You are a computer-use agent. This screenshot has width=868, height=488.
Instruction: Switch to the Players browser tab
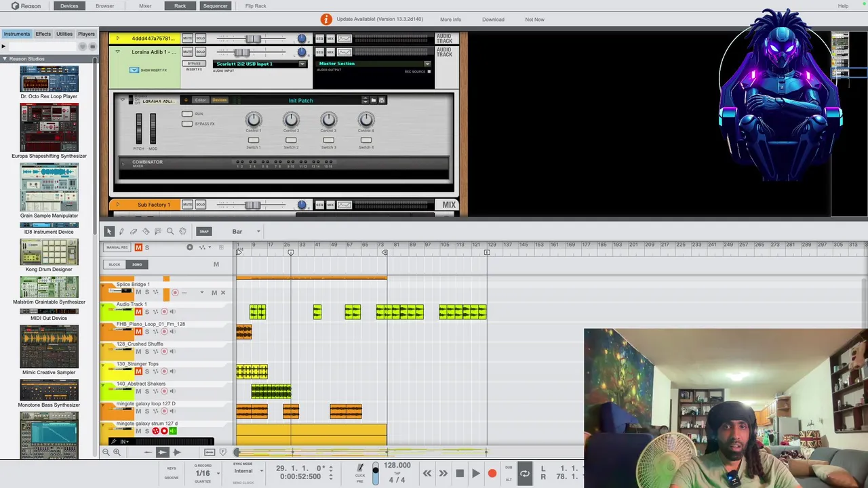[x=86, y=34]
